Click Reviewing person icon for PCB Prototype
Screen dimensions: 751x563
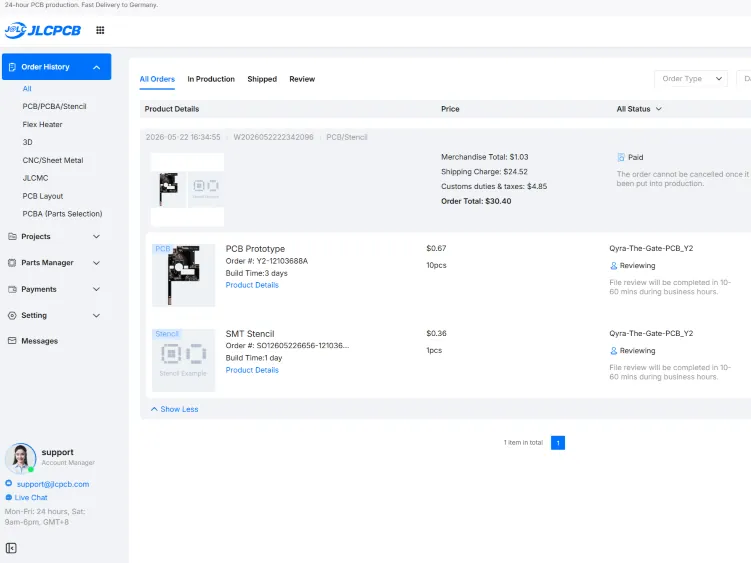click(614, 265)
